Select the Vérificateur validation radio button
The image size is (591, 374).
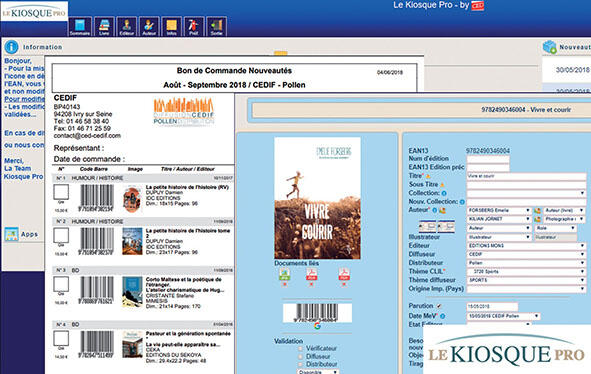(x=300, y=348)
